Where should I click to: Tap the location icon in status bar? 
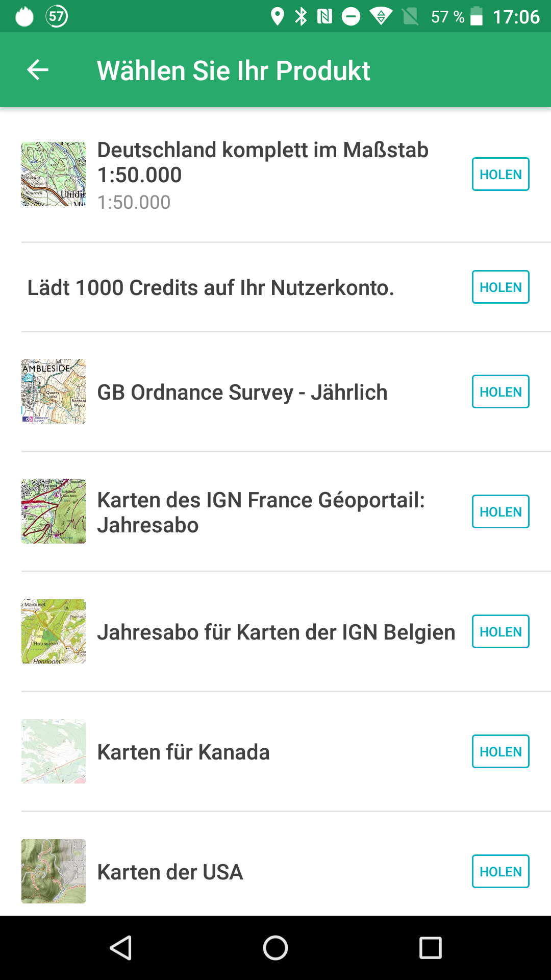point(277,16)
